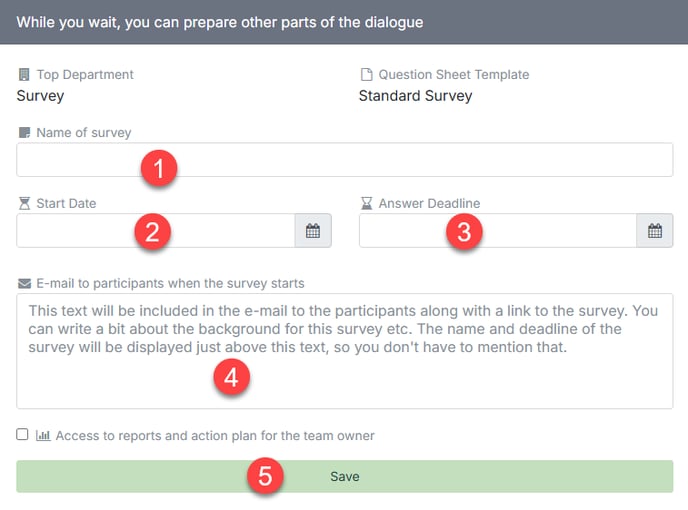Click the note icon beside Name of survey
This screenshot has height=510, width=688.
coord(25,133)
